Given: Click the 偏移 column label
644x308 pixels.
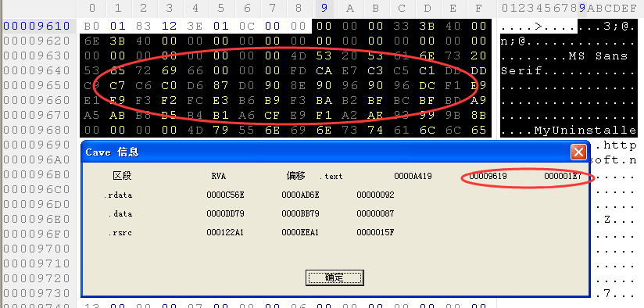Looking at the screenshot, I should (295, 176).
